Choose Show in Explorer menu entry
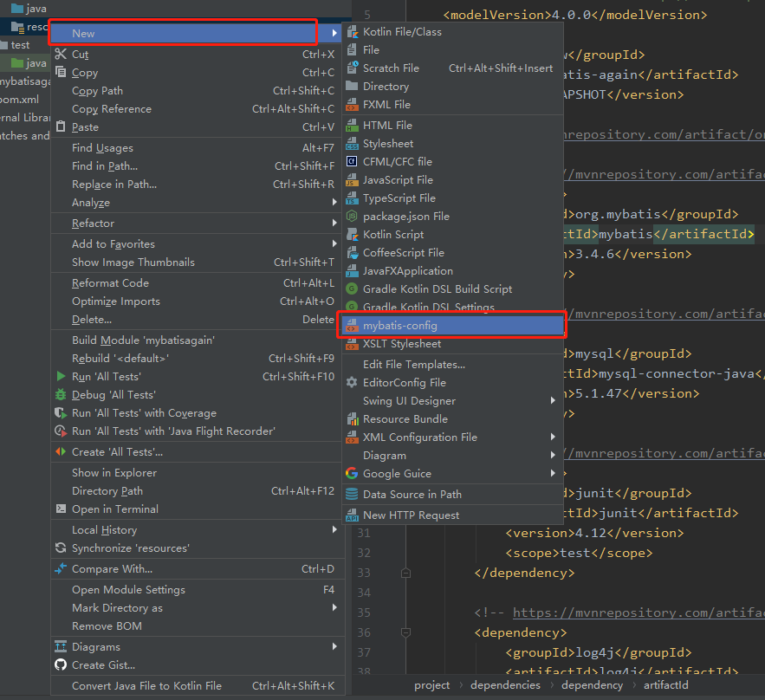Image resolution: width=765 pixels, height=700 pixels. [x=198, y=473]
